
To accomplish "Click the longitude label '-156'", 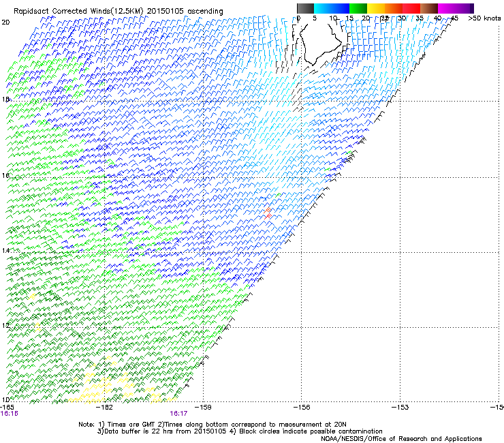I will (301, 407).
